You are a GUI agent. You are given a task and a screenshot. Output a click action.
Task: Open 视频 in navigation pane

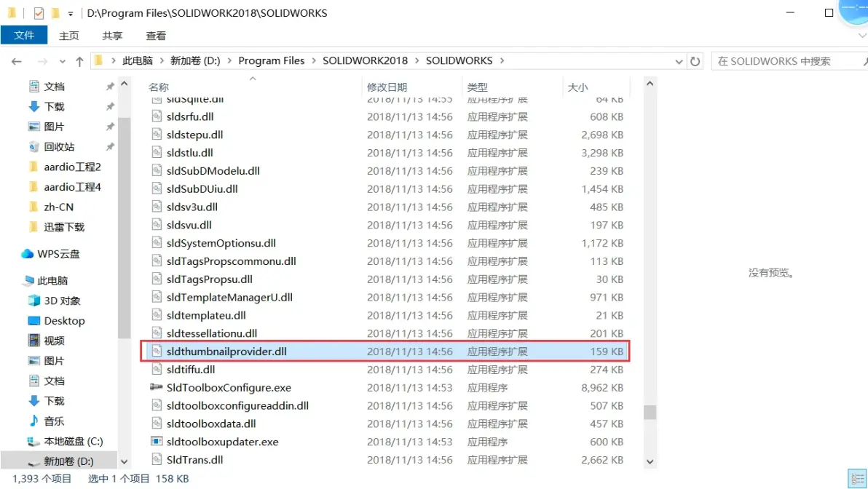click(54, 341)
